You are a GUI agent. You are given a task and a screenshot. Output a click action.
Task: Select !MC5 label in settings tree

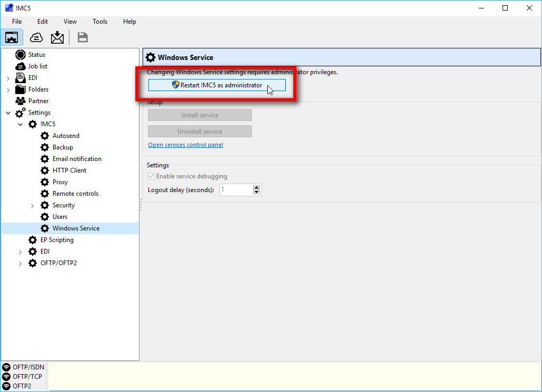pos(48,124)
